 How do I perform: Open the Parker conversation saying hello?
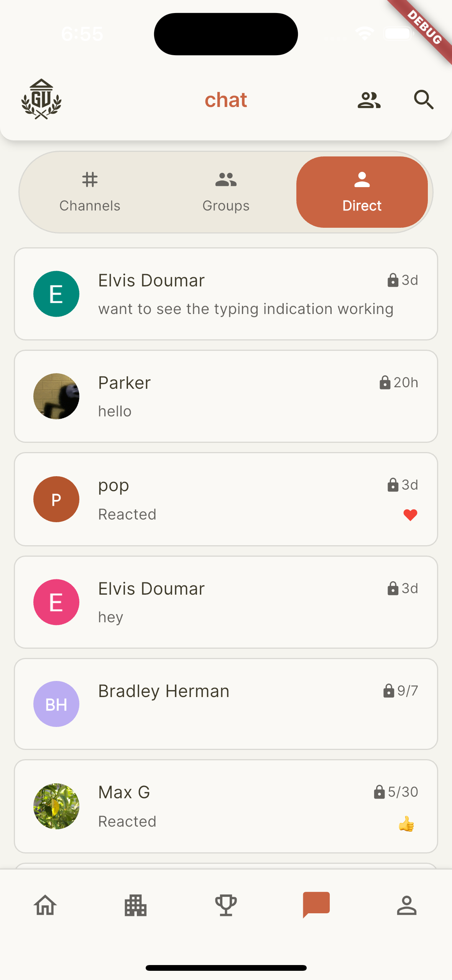tap(245, 396)
